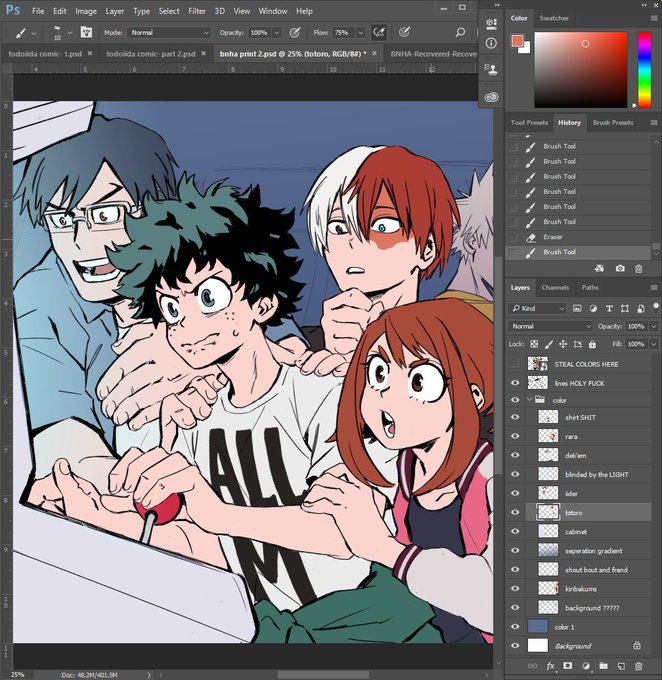Create new fill or adjustment layer icon

tap(586, 666)
